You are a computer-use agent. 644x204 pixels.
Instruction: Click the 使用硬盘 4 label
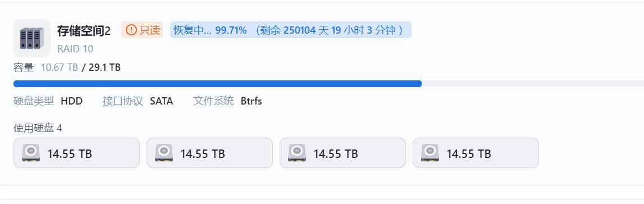(38, 128)
